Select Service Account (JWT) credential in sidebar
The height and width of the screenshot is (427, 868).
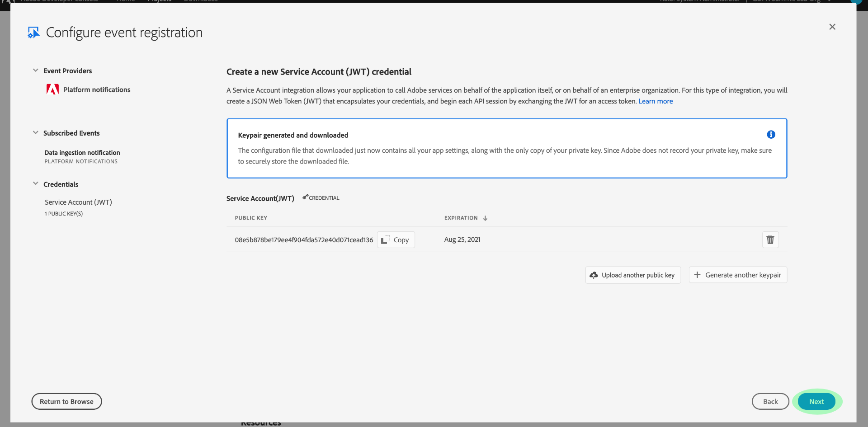[78, 202]
